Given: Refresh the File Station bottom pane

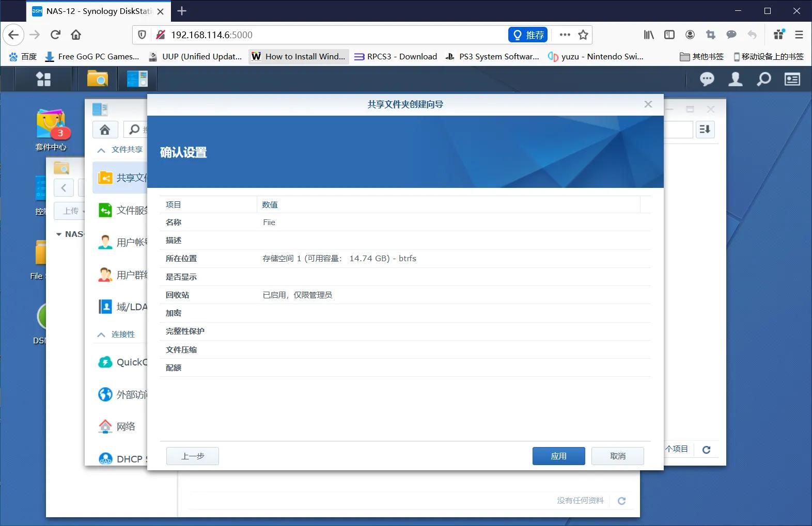Looking at the screenshot, I should (621, 501).
